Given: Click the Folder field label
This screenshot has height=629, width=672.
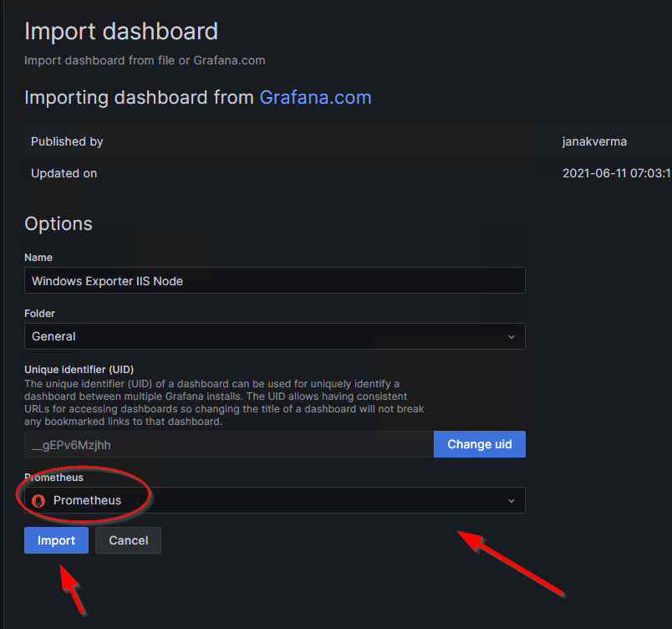Looking at the screenshot, I should click(39, 313).
